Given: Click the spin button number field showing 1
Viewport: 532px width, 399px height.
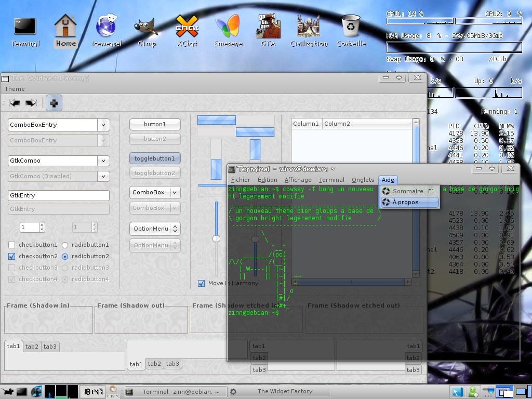Looking at the screenshot, I should pyautogui.click(x=29, y=228).
